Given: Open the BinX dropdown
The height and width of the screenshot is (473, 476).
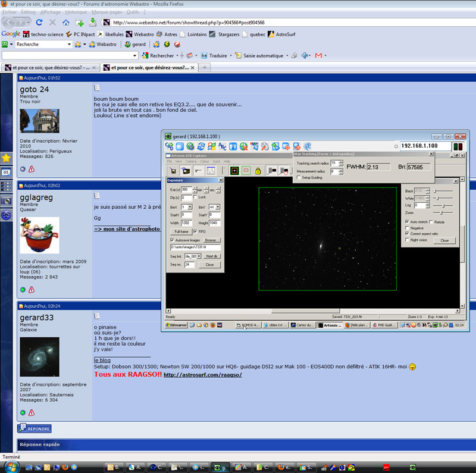Looking at the screenshot, I should tap(190, 206).
